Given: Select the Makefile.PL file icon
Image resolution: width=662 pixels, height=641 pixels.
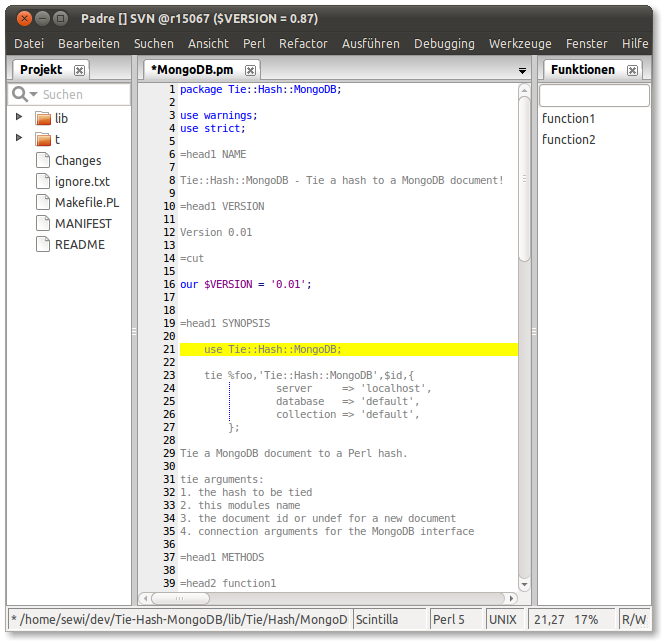Looking at the screenshot, I should 43,203.
